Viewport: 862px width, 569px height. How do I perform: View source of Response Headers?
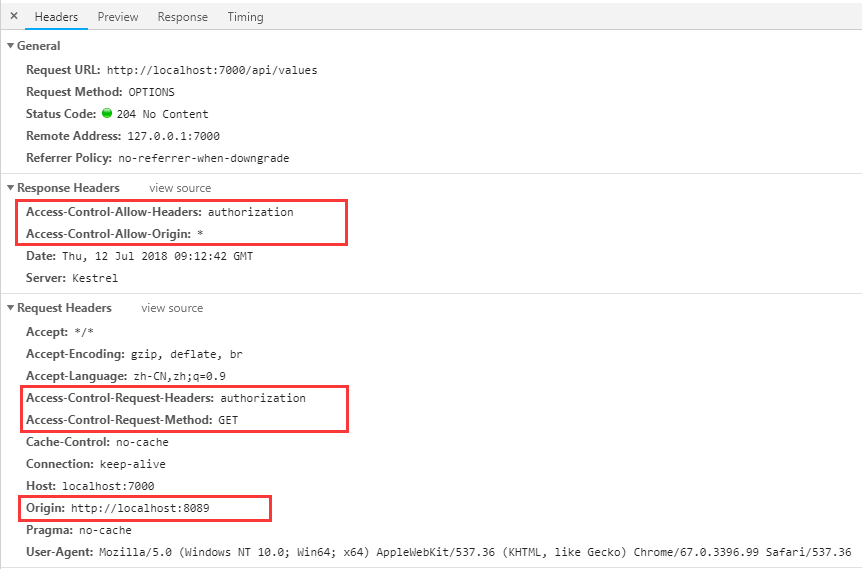180,188
